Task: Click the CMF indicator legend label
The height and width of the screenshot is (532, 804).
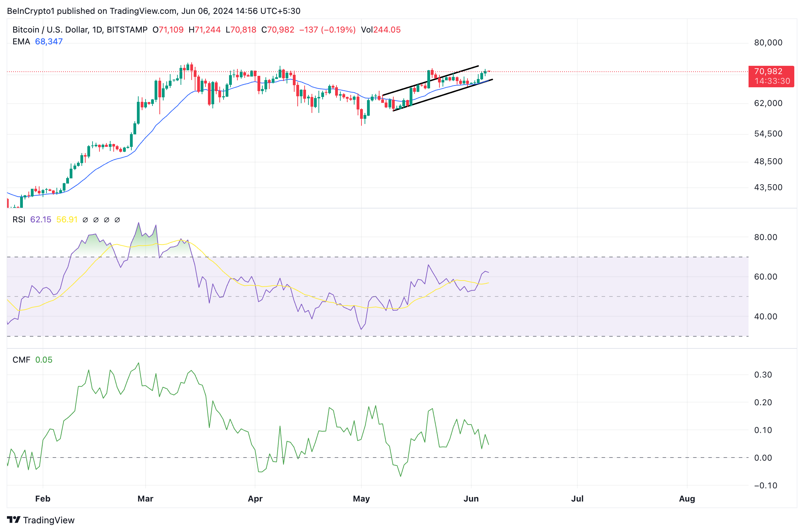Action: point(21,360)
